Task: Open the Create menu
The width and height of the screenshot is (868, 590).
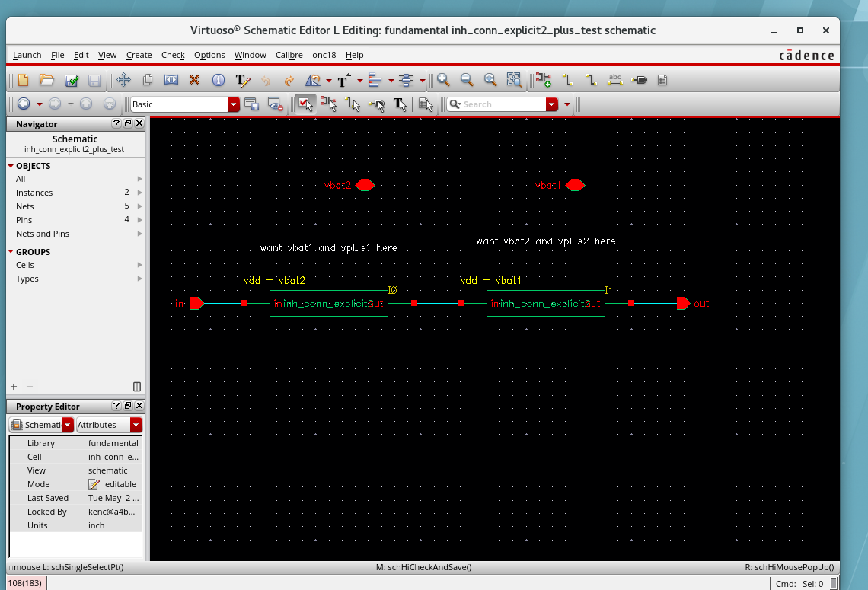Action: 139,55
